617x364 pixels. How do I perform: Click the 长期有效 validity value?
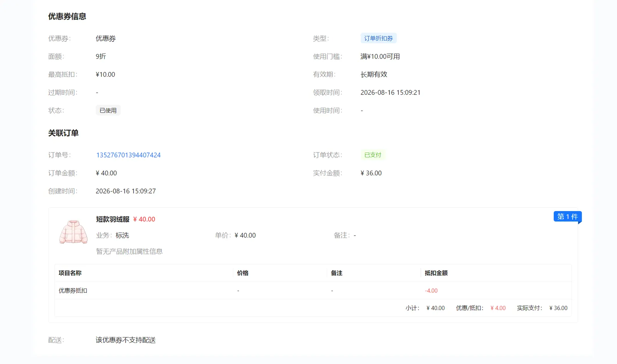pos(374,74)
